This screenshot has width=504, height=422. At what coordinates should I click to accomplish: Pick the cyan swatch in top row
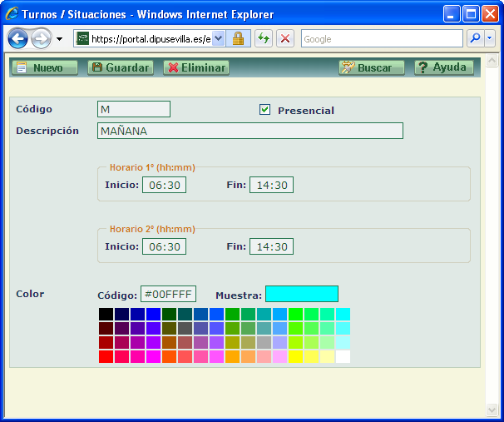[343, 315]
